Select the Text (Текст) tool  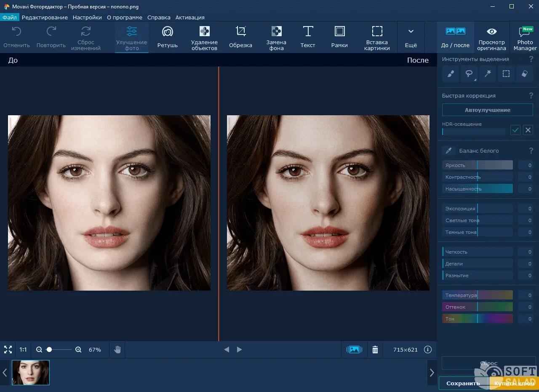point(308,37)
